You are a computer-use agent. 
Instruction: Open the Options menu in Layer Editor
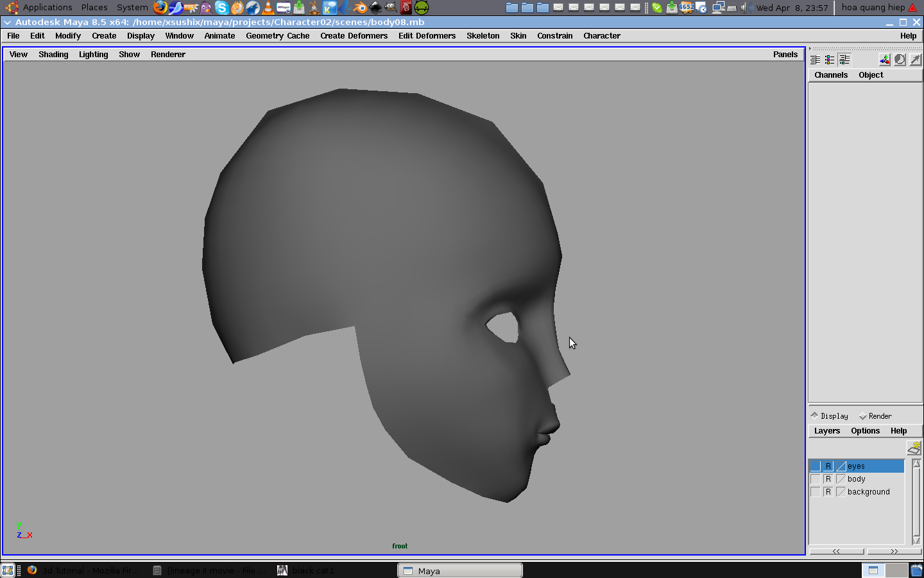[865, 431]
